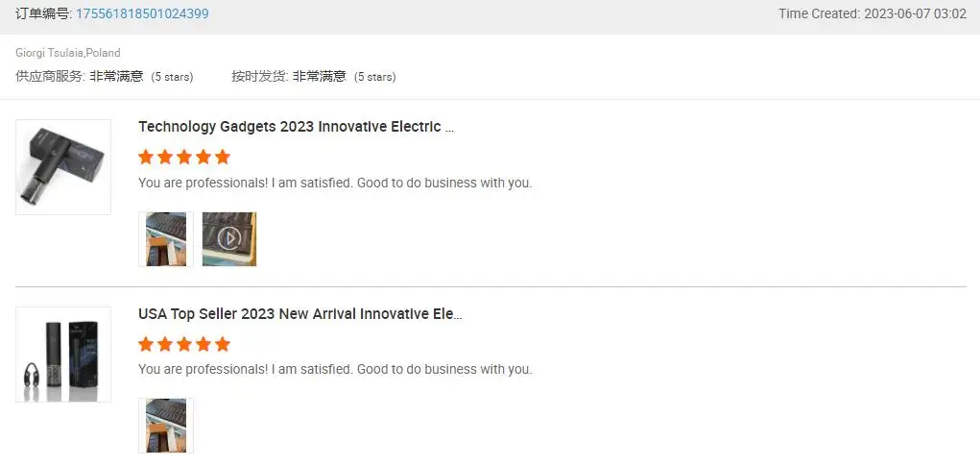The height and width of the screenshot is (466, 980).
Task: Click the last star of USA Top Seller rating
Action: coord(223,344)
